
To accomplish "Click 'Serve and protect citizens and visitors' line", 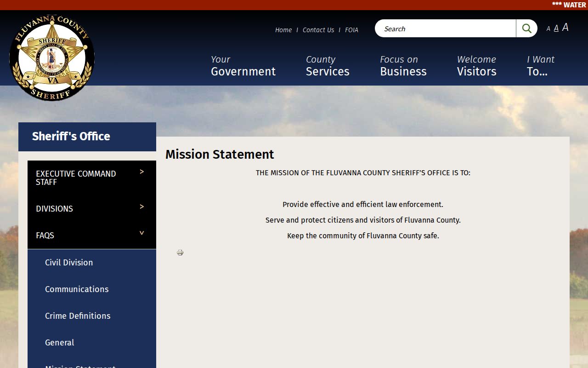I will [363, 220].
